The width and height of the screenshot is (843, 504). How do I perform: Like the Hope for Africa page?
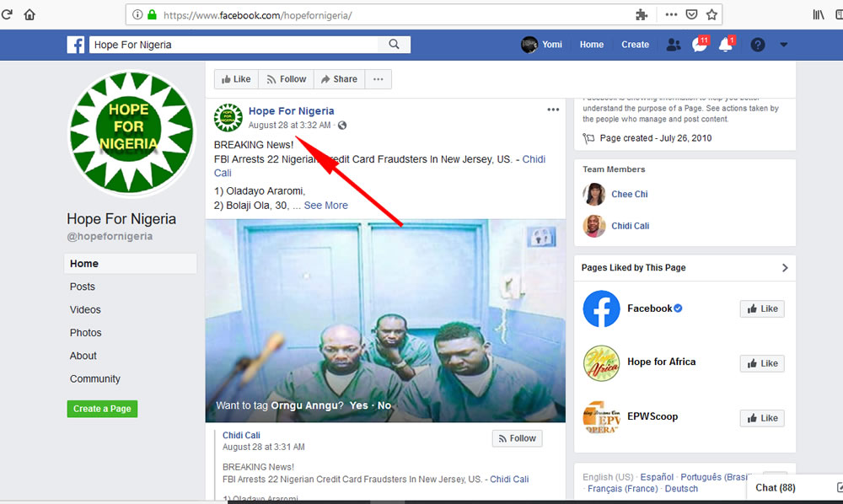tap(762, 364)
